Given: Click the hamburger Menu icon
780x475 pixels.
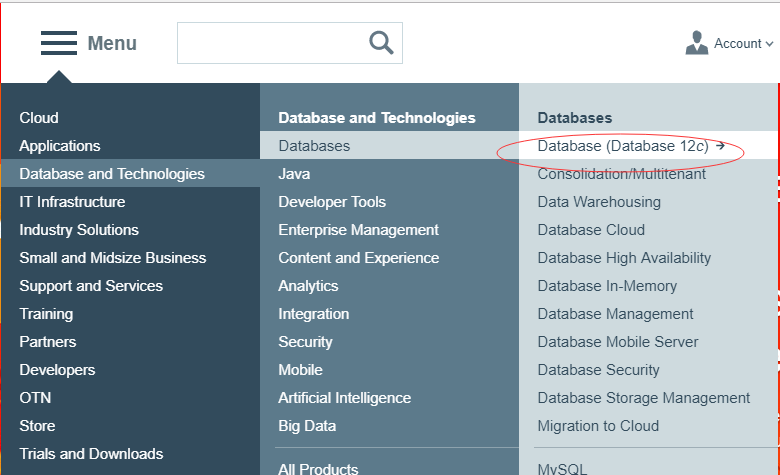Looking at the screenshot, I should coord(59,43).
